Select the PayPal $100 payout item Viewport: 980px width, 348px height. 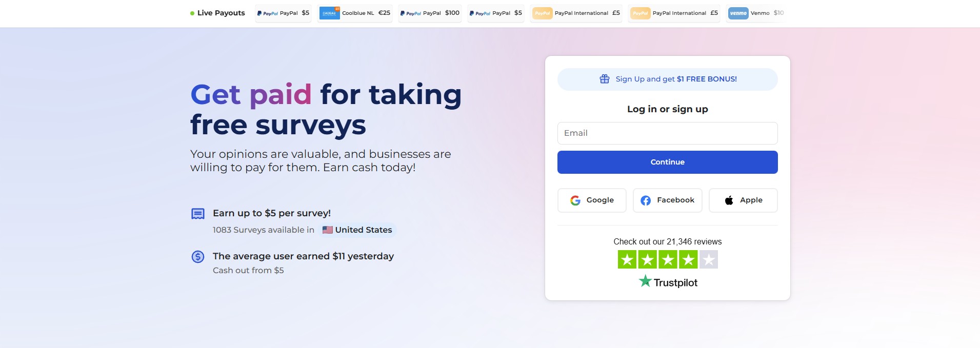430,13
